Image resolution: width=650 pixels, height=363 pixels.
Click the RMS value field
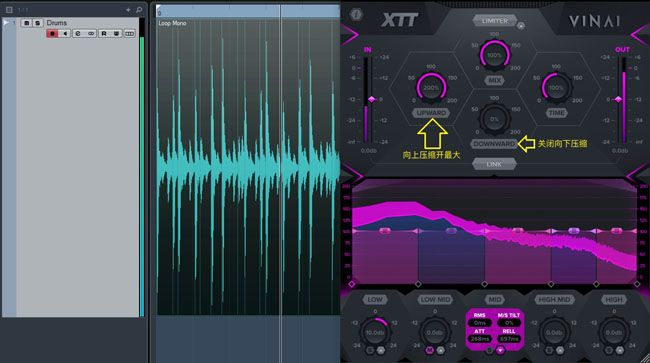[480, 323]
